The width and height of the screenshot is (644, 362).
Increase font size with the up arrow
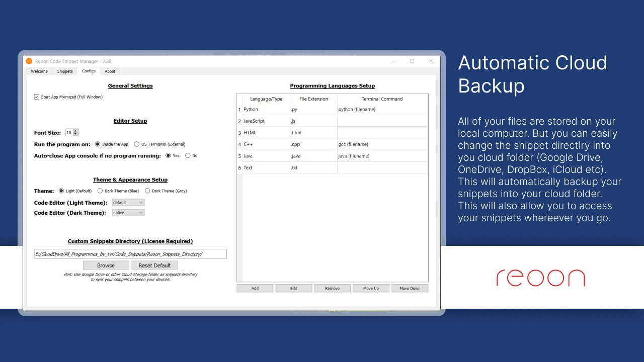pyautogui.click(x=75, y=131)
